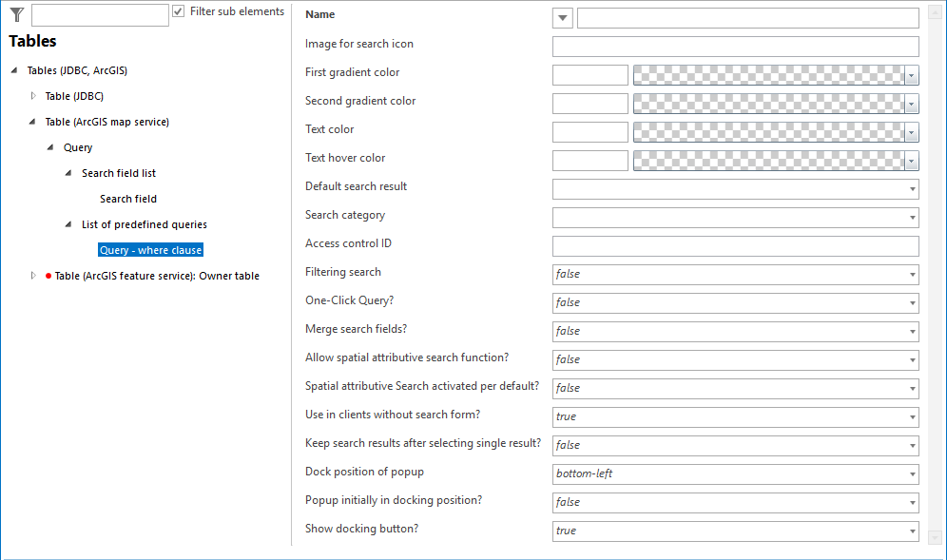Image resolution: width=947 pixels, height=560 pixels.
Task: Open the One-Click Query dropdown
Action: coord(910,302)
